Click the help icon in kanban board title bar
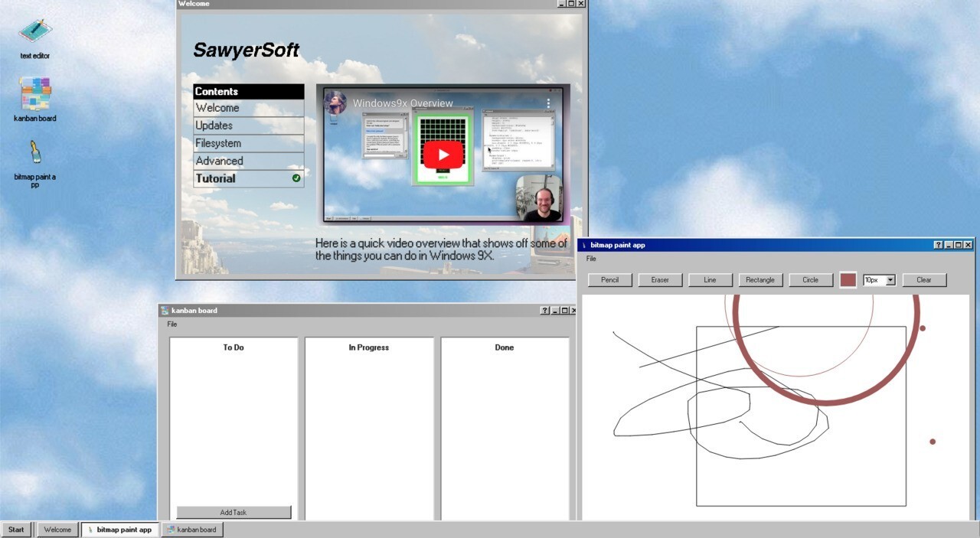Screen dimensions: 980x538 point(544,311)
